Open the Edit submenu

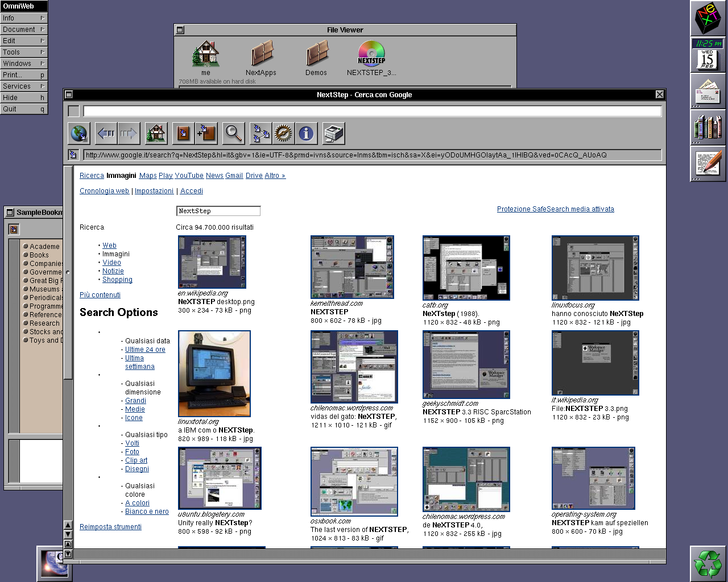(x=24, y=40)
